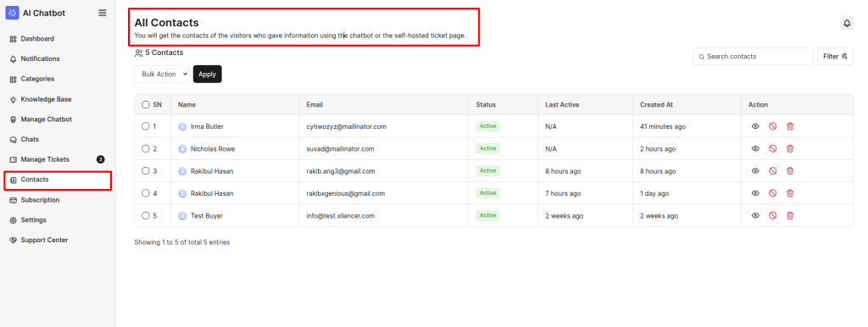This screenshot has width=868, height=327.
Task: Select row 2 Nicholas Rowe checkbox
Action: (146, 148)
